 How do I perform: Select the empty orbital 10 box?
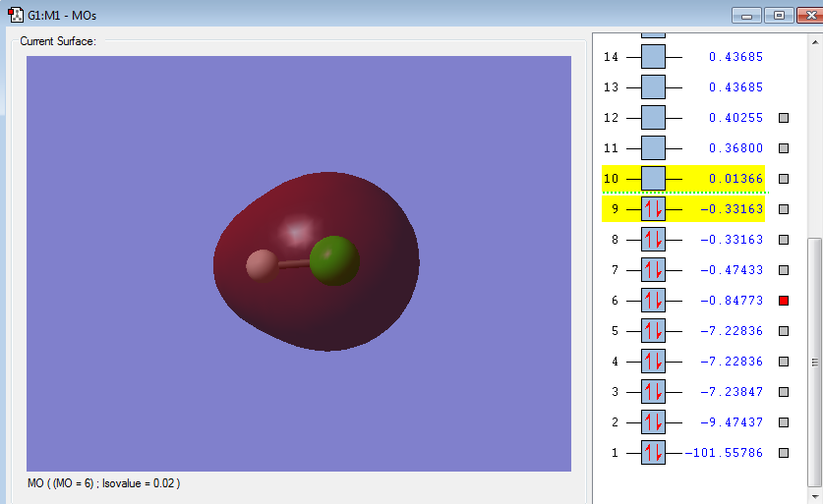tap(653, 179)
